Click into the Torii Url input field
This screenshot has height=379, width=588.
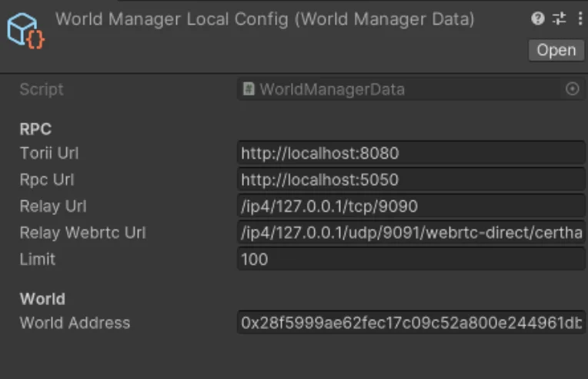(411, 153)
